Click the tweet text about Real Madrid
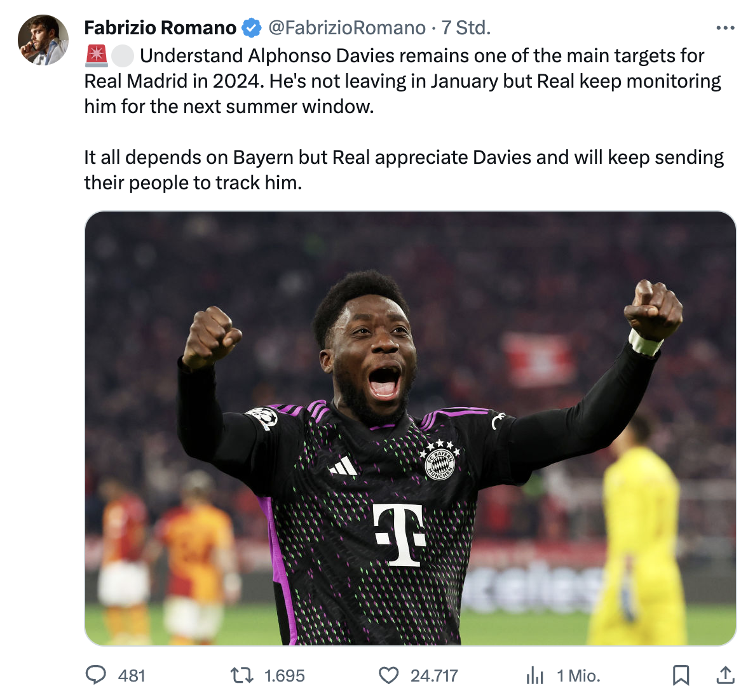This screenshot has width=755, height=700. [404, 119]
